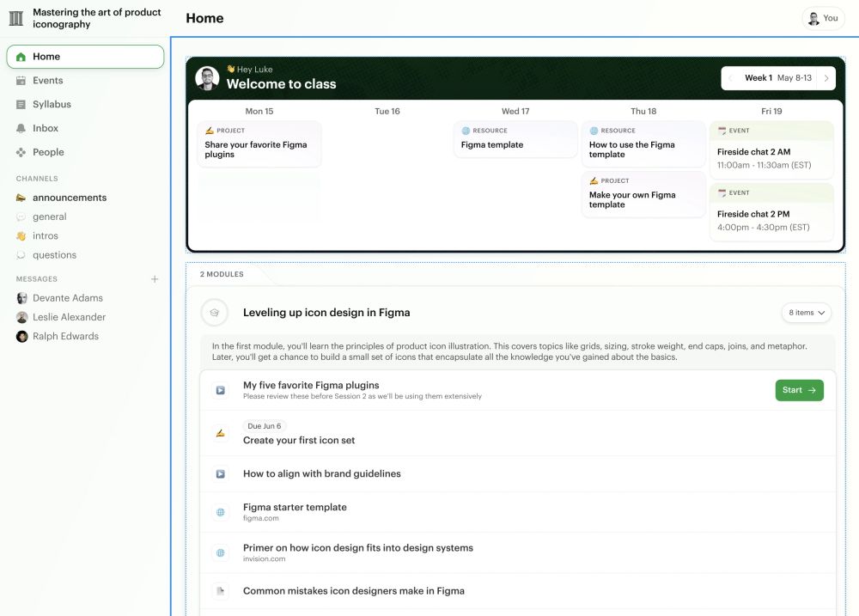Click the People icon in sidebar
Screen dimensions: 859x616
coord(21,152)
